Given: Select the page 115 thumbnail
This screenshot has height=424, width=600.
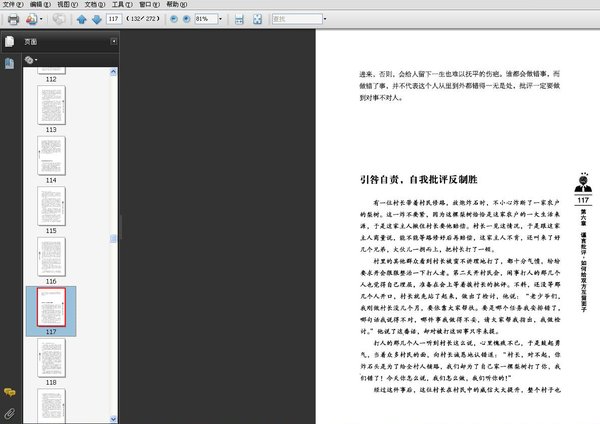Looking at the screenshot, I should (x=51, y=206).
